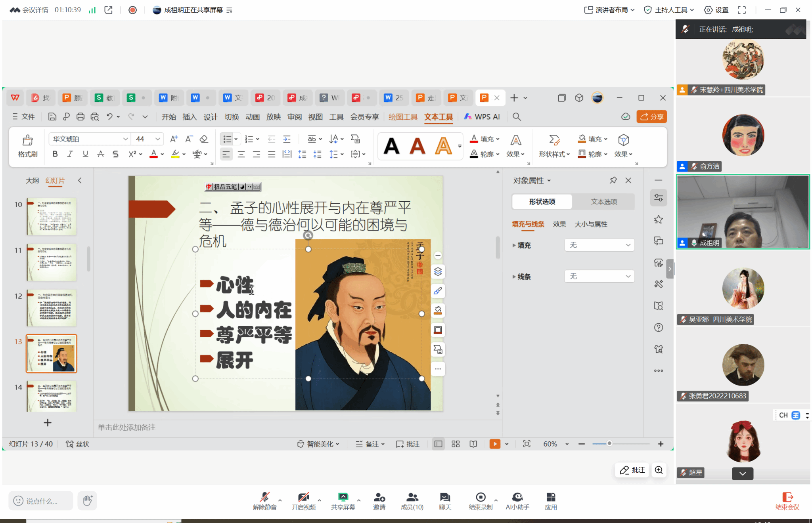This screenshot has height=523, width=812.
Task: Select slide 10 thumbnail
Action: pos(52,217)
